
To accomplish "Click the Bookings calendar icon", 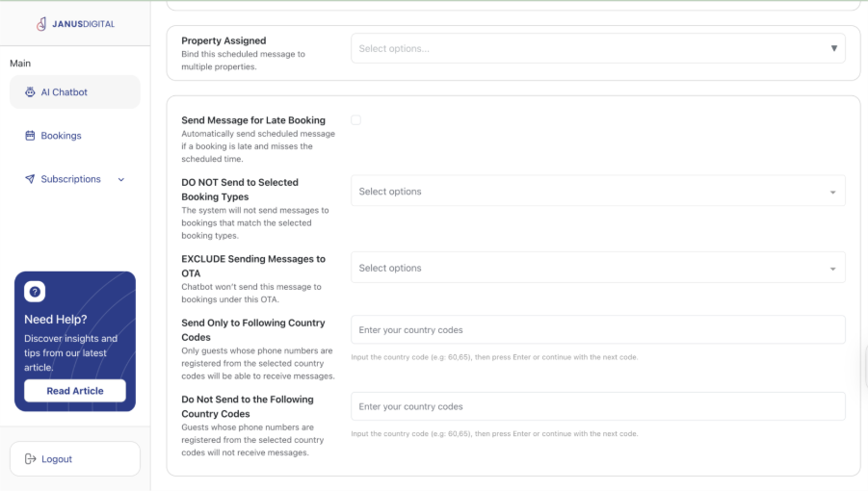I will pyautogui.click(x=31, y=136).
